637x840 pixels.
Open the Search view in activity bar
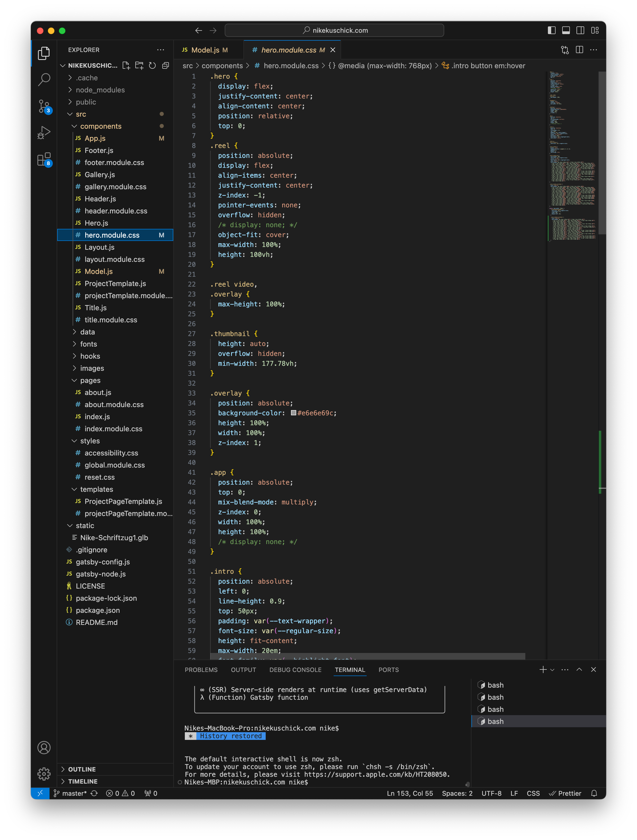(x=44, y=79)
